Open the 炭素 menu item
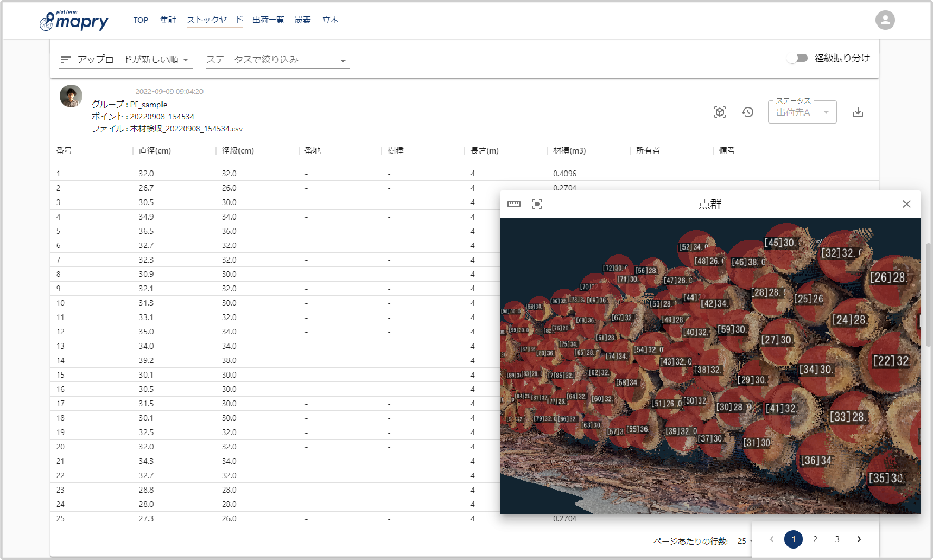The image size is (933, 560). point(303,20)
